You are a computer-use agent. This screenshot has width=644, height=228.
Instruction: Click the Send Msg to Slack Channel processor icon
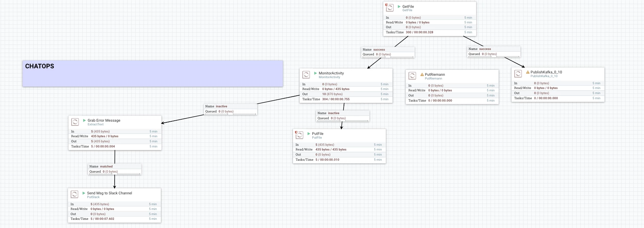click(x=75, y=194)
